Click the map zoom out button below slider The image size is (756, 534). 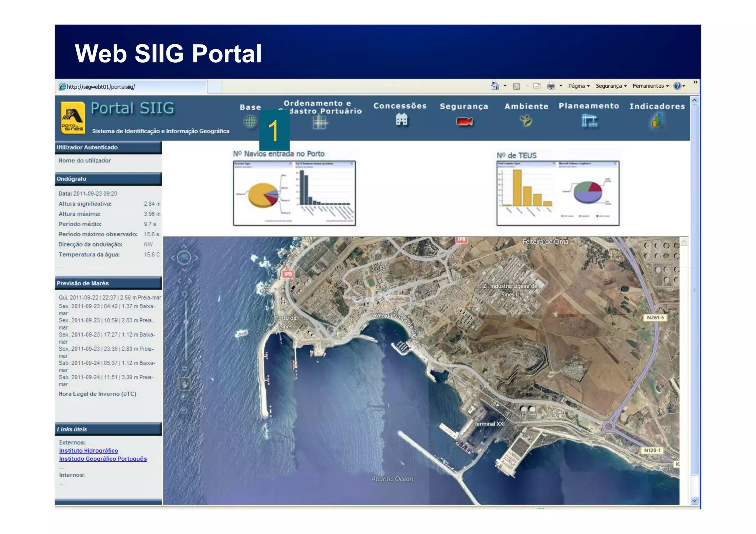pyautogui.click(x=184, y=368)
